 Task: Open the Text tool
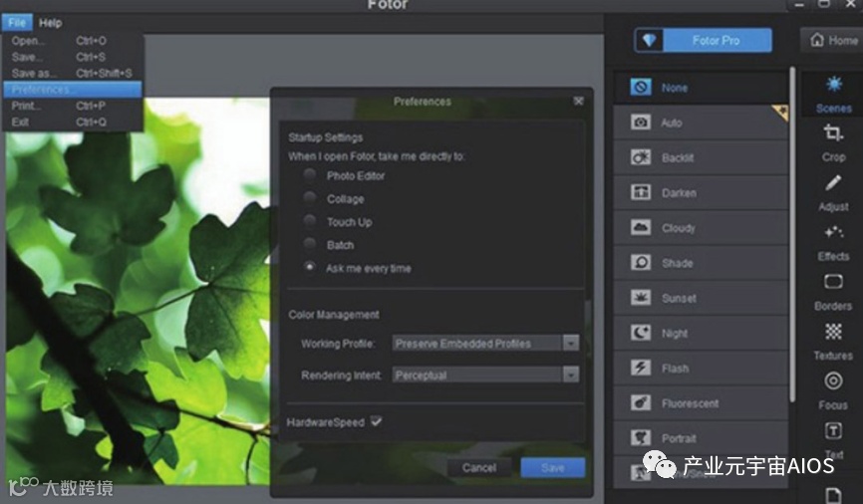tap(833, 440)
